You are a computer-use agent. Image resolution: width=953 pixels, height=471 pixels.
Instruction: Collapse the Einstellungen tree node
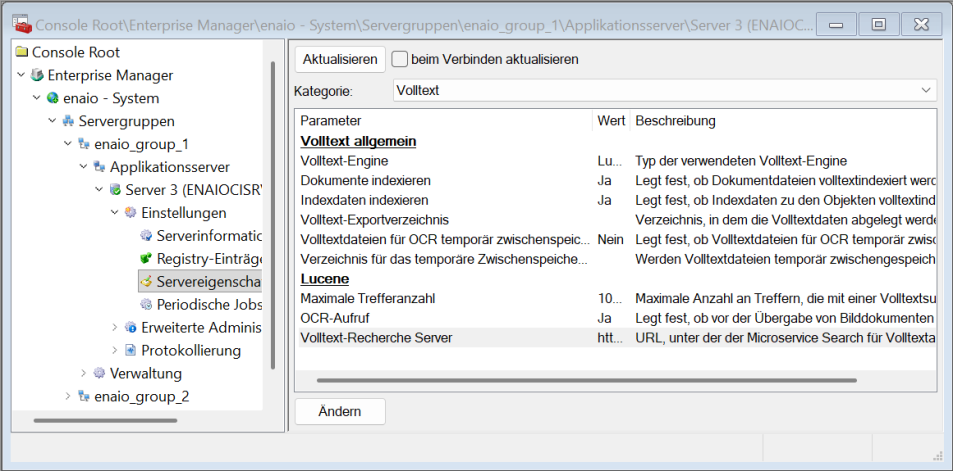114,213
